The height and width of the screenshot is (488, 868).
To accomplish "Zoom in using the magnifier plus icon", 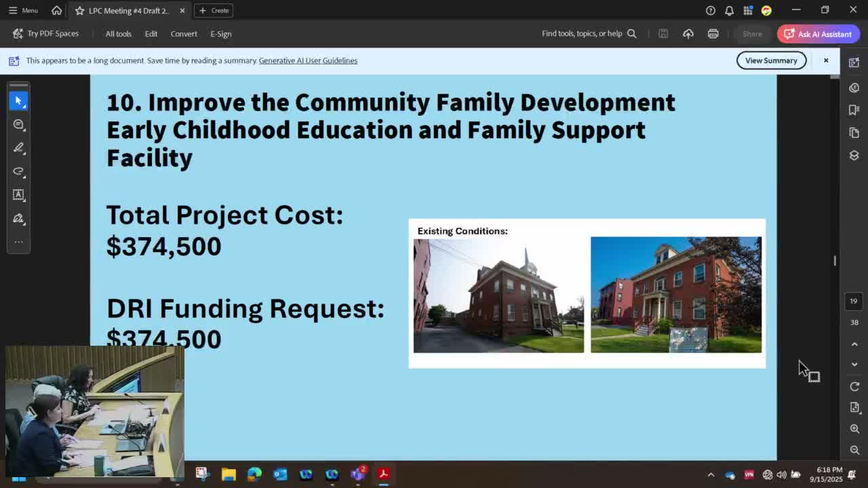I will (x=854, y=429).
